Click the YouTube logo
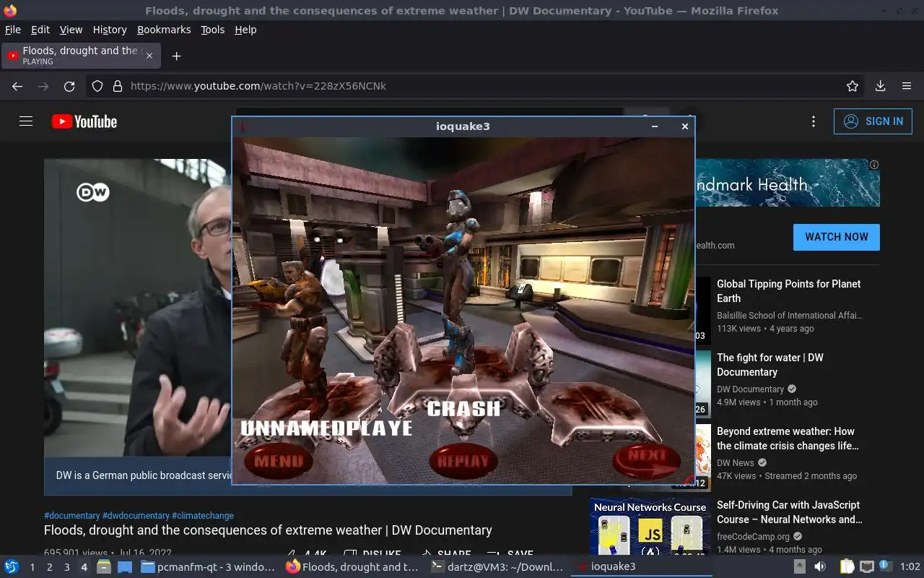This screenshot has height=578, width=924. click(84, 121)
